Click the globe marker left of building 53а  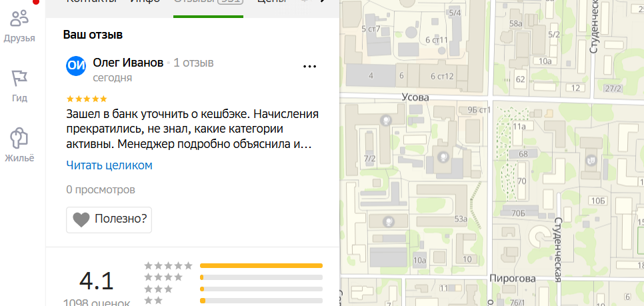tap(388, 221)
